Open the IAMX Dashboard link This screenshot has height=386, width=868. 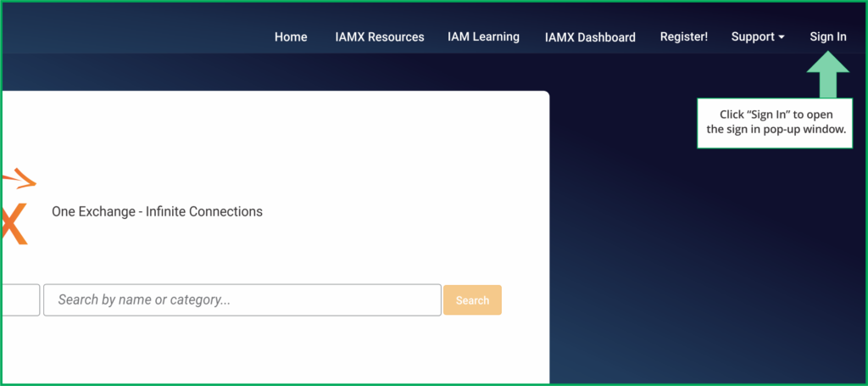pyautogui.click(x=590, y=37)
